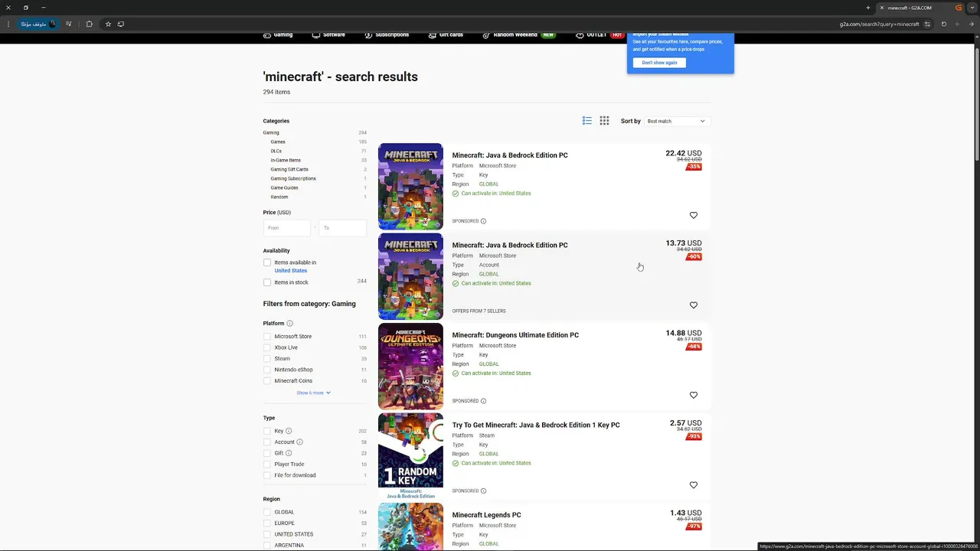Go forward using browser forward arrow

point(958,24)
